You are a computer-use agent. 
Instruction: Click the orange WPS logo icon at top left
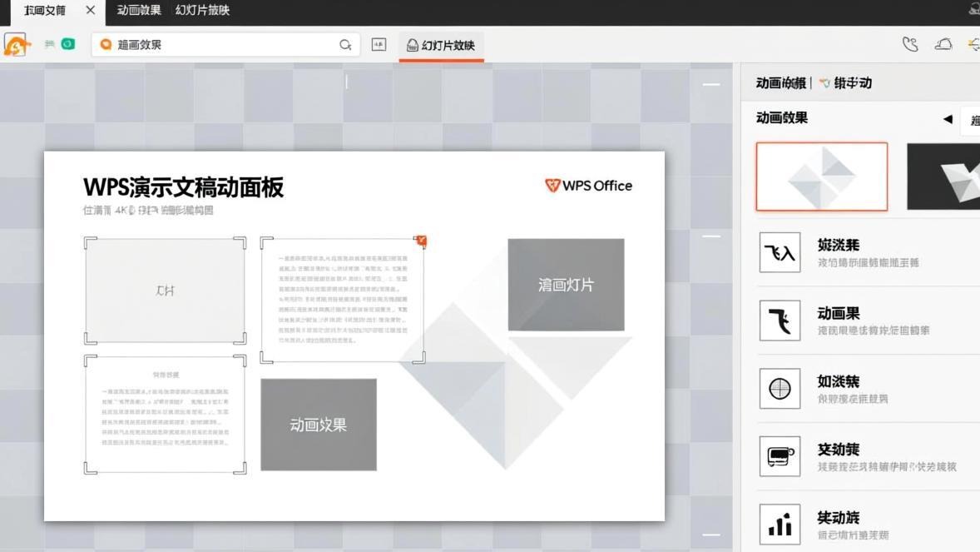coord(17,45)
